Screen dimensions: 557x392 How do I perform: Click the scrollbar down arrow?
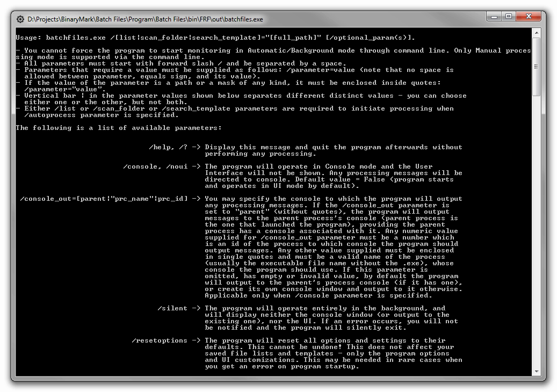[537, 371]
